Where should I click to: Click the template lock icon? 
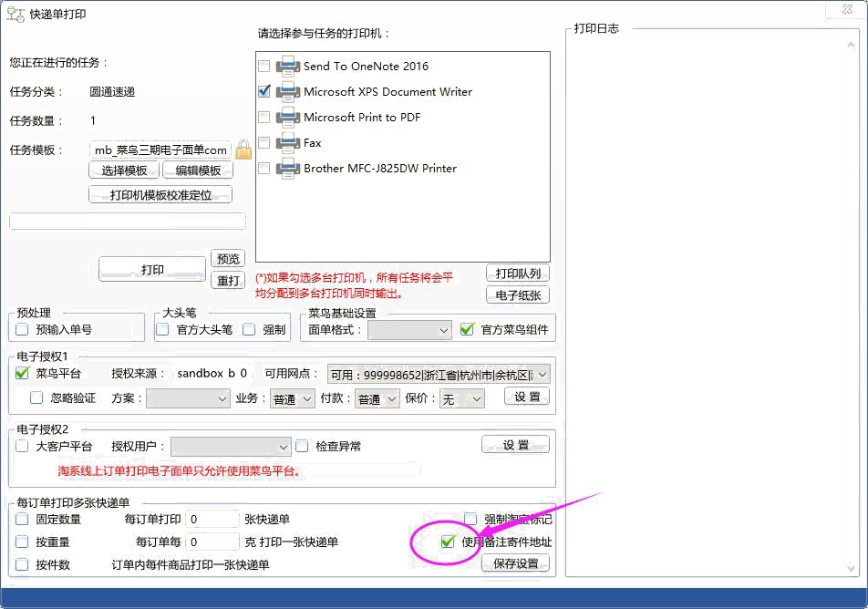pyautogui.click(x=243, y=150)
